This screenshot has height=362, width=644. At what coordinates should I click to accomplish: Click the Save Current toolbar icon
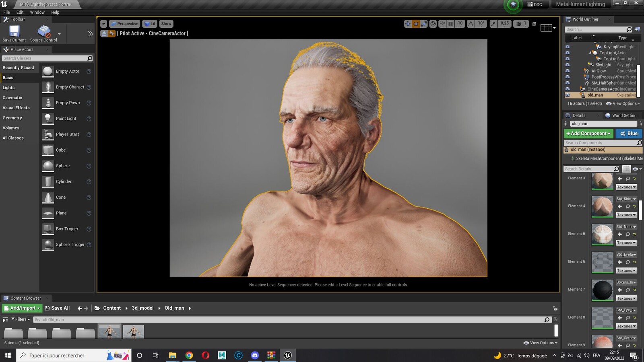click(14, 31)
